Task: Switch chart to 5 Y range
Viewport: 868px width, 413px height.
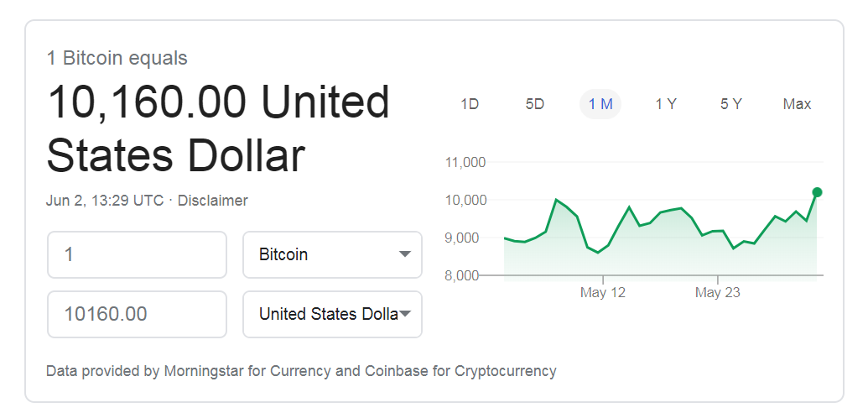Action: point(731,104)
